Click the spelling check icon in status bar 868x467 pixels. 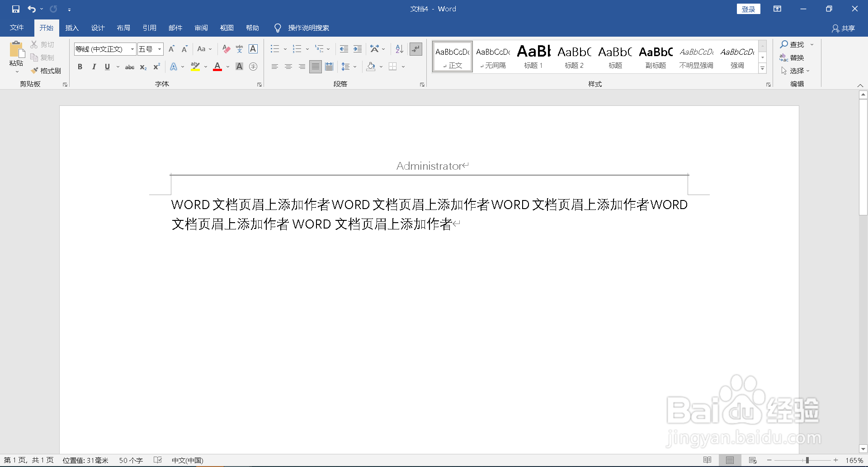tap(158, 460)
